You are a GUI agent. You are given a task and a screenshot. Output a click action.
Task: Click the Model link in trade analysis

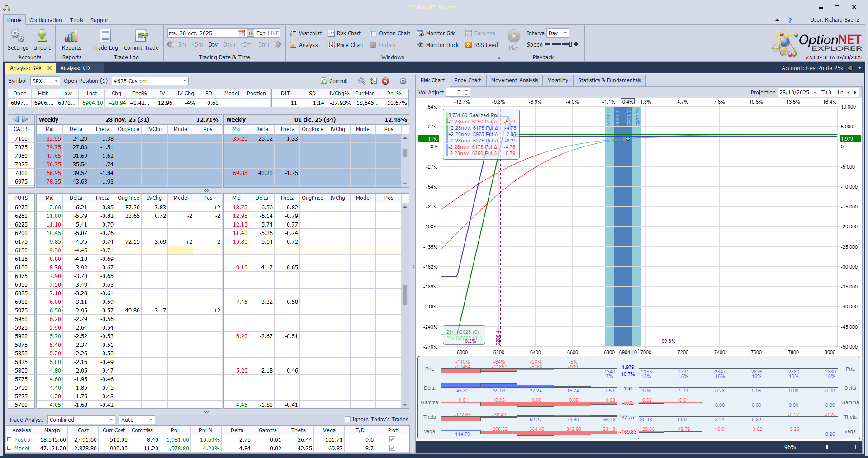coord(22,449)
